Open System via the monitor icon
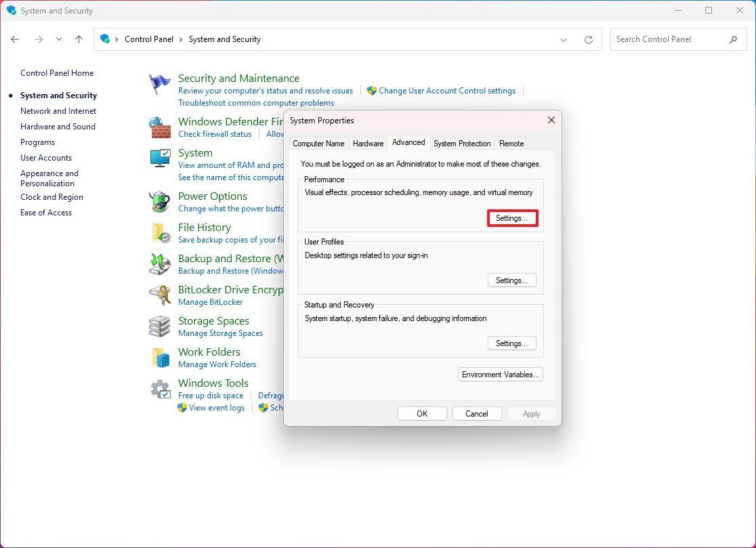 [x=159, y=158]
